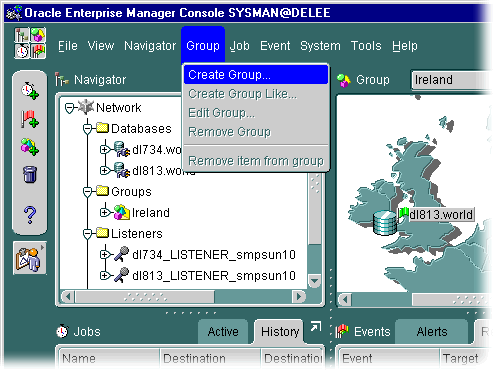Close the open Group menu
The image size is (498, 375).
pyautogui.click(x=203, y=45)
